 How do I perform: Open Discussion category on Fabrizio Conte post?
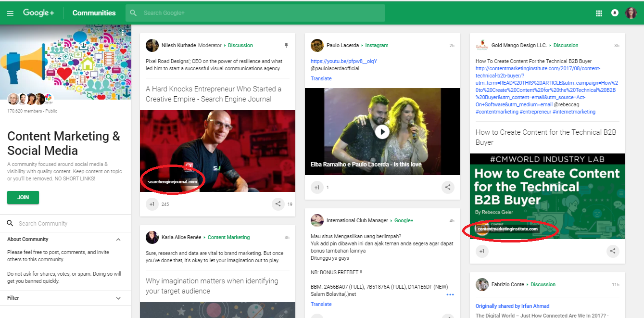[x=543, y=284]
